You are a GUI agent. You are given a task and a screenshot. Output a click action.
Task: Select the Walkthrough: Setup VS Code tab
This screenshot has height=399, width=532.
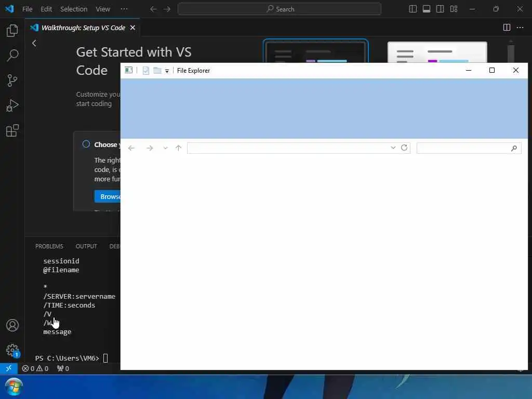click(x=83, y=28)
